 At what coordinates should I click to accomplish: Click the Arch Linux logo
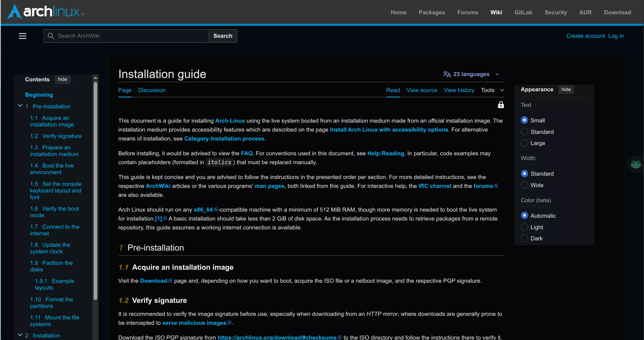pos(46,12)
